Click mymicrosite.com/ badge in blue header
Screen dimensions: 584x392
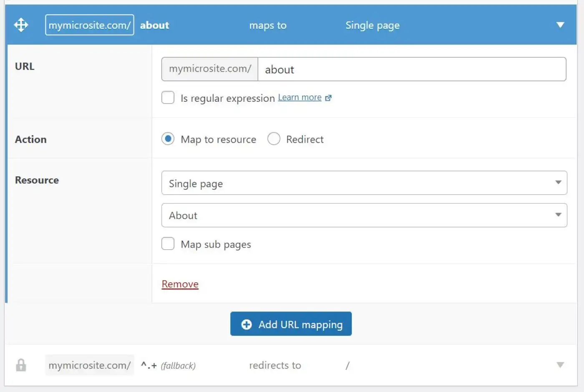(x=89, y=25)
